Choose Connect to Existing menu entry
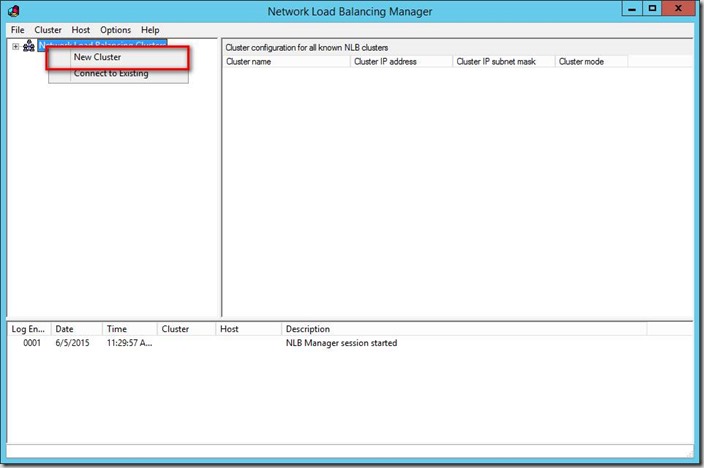 tap(110, 74)
